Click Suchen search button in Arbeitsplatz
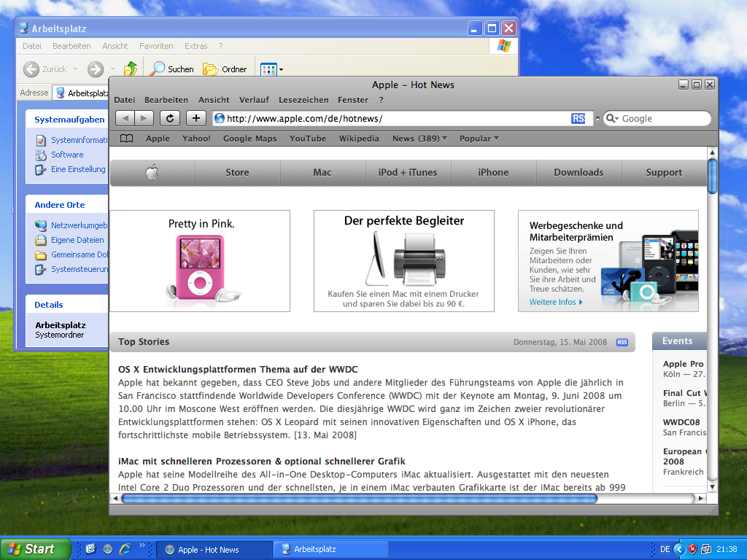747x560 pixels. 171,69
